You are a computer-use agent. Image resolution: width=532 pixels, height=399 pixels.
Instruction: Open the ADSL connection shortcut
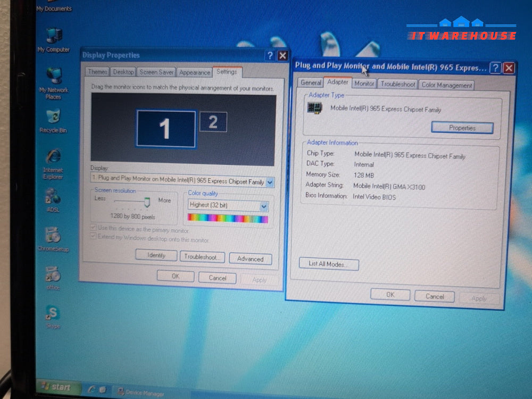[x=53, y=200]
